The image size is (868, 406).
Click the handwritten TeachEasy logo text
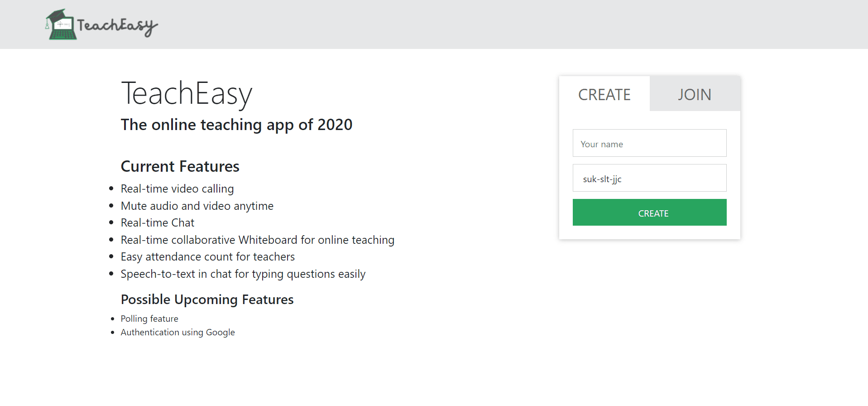pyautogui.click(x=117, y=26)
